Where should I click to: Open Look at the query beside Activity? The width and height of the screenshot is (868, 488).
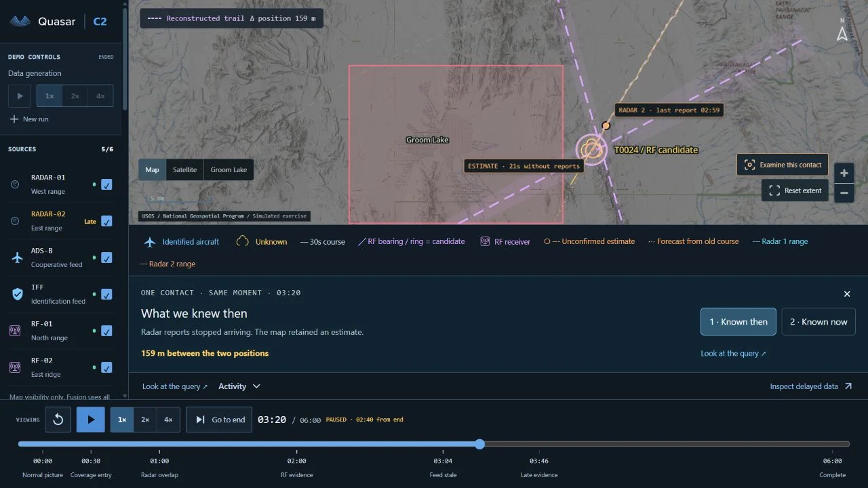pos(175,386)
